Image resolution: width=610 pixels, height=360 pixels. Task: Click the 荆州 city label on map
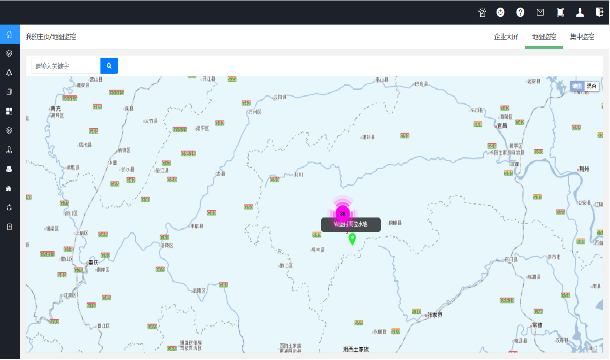pyautogui.click(x=584, y=169)
